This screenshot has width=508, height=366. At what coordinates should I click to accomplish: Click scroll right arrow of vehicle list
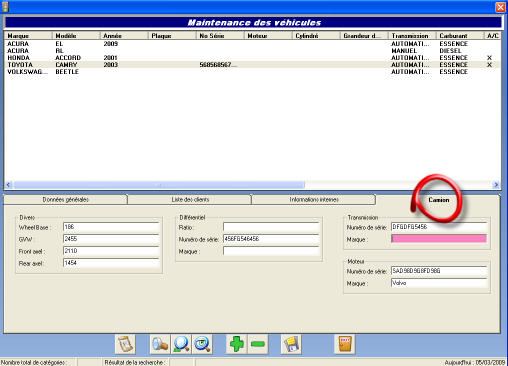(x=496, y=184)
